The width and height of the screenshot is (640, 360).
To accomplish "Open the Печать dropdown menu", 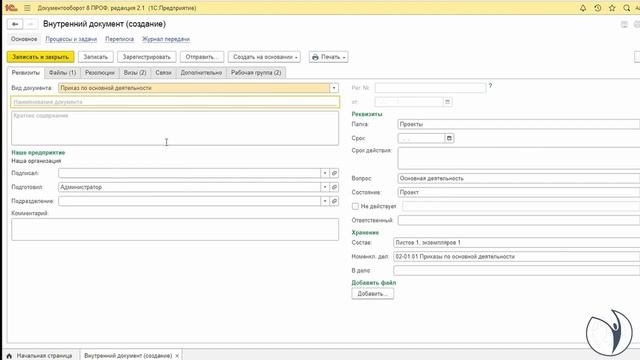I will tap(329, 57).
